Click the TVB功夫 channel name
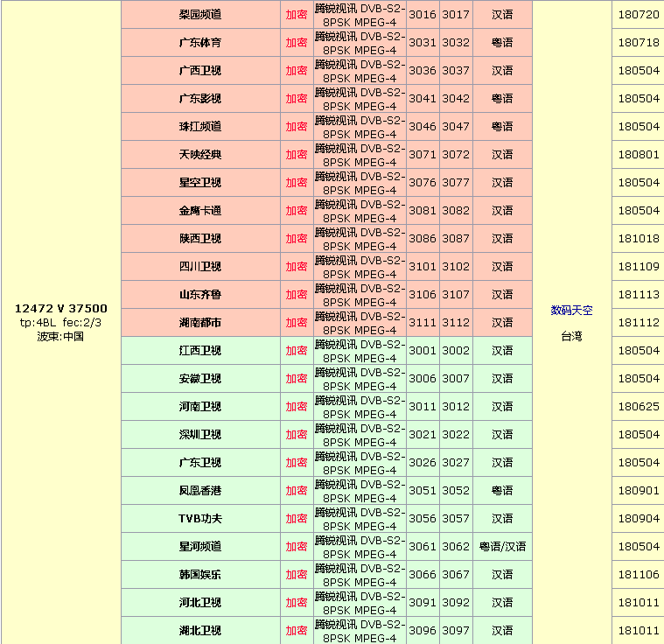The image size is (664, 644). pos(199,519)
